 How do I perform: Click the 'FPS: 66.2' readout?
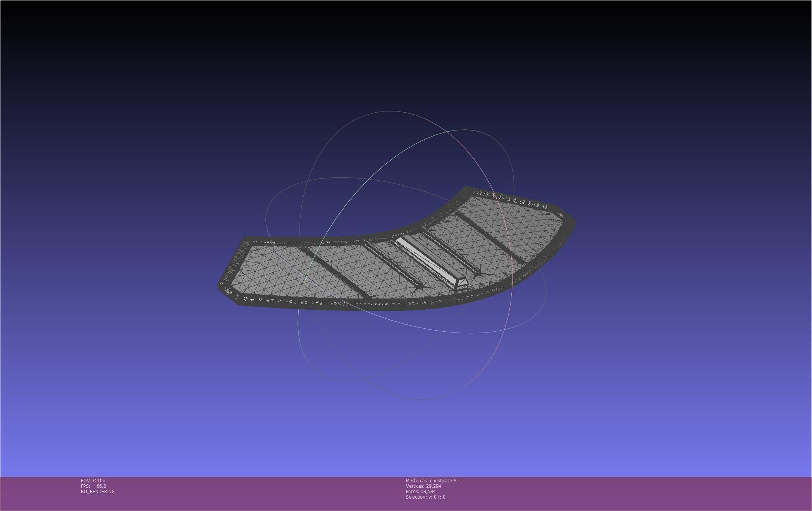coord(93,486)
